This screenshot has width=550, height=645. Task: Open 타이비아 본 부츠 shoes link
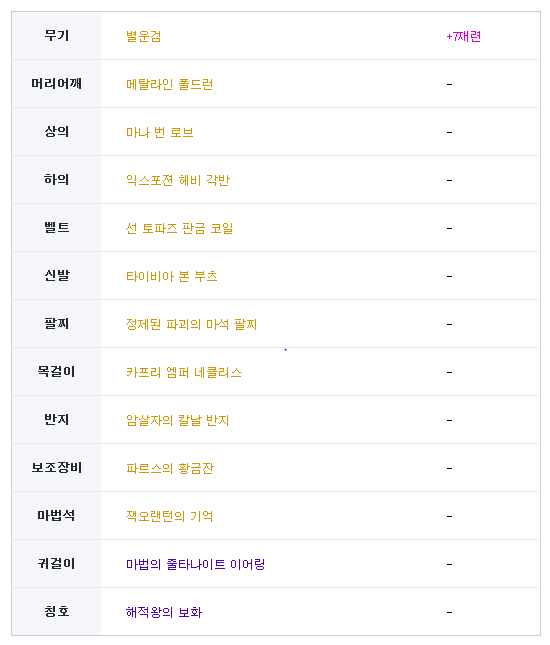point(172,276)
